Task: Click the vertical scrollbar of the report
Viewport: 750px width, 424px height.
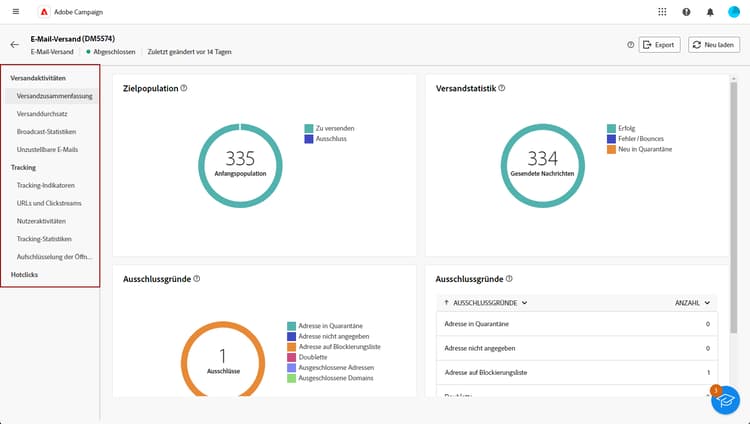Action: (733, 207)
